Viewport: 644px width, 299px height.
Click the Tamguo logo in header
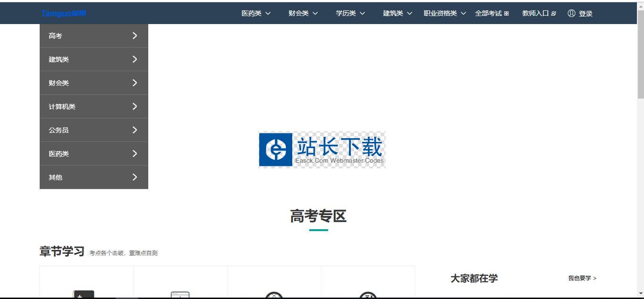[63, 13]
